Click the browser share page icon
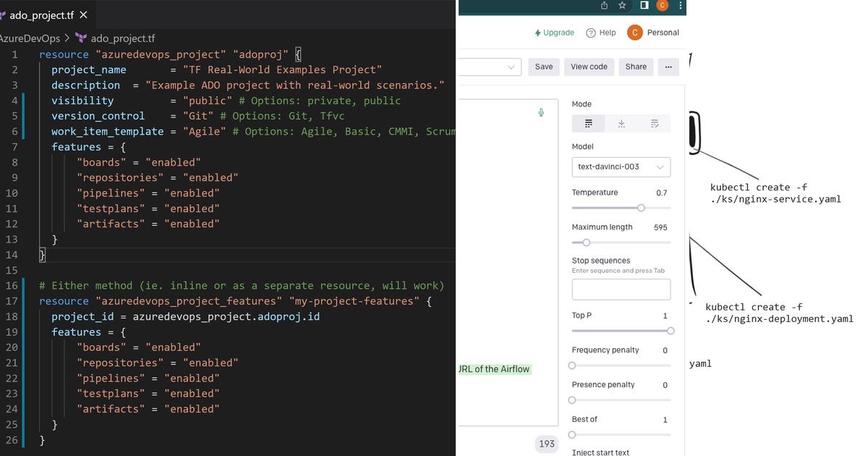Image resolution: width=868 pixels, height=456 pixels. [x=604, y=6]
